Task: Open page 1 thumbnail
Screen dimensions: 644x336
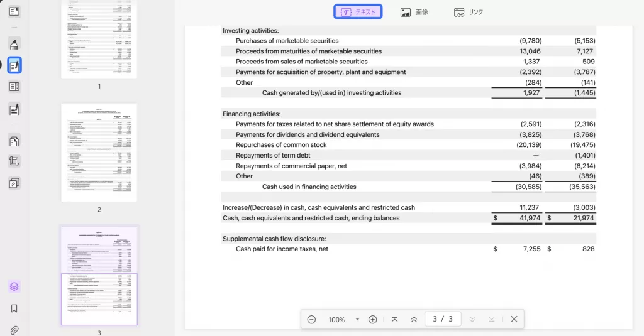Action: [99, 39]
